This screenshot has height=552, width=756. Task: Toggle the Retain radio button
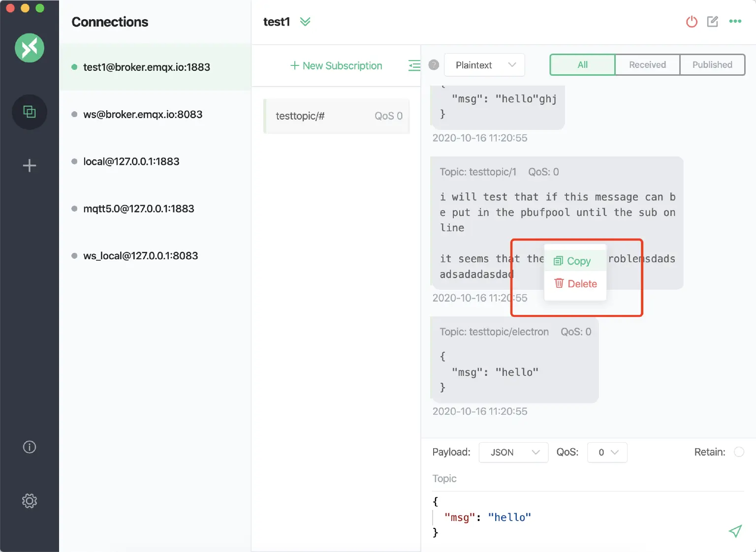pos(739,452)
